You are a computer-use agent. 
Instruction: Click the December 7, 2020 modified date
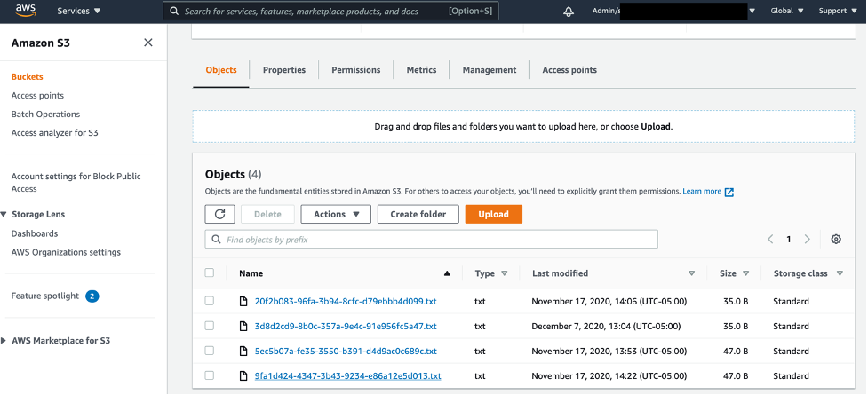click(606, 327)
